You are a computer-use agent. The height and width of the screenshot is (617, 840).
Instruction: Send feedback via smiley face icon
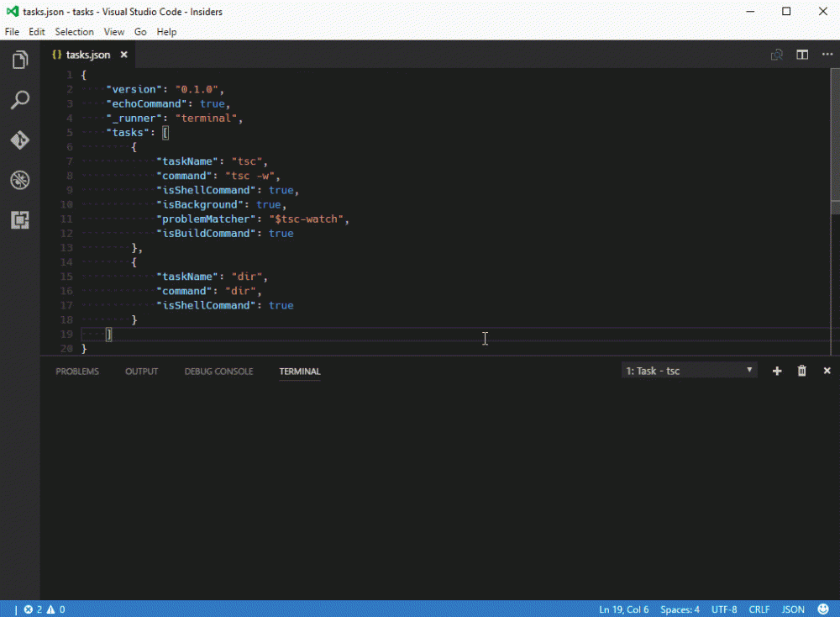[x=822, y=609]
